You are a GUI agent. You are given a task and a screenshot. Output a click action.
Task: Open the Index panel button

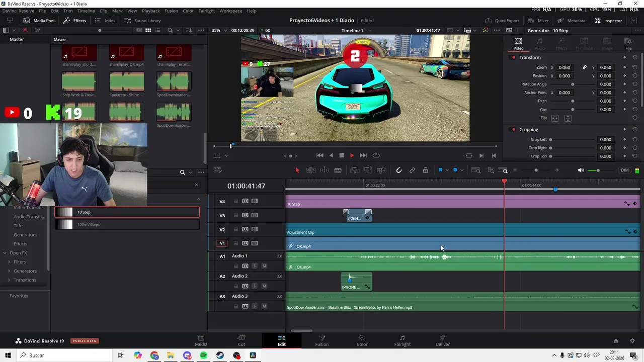pos(105,21)
